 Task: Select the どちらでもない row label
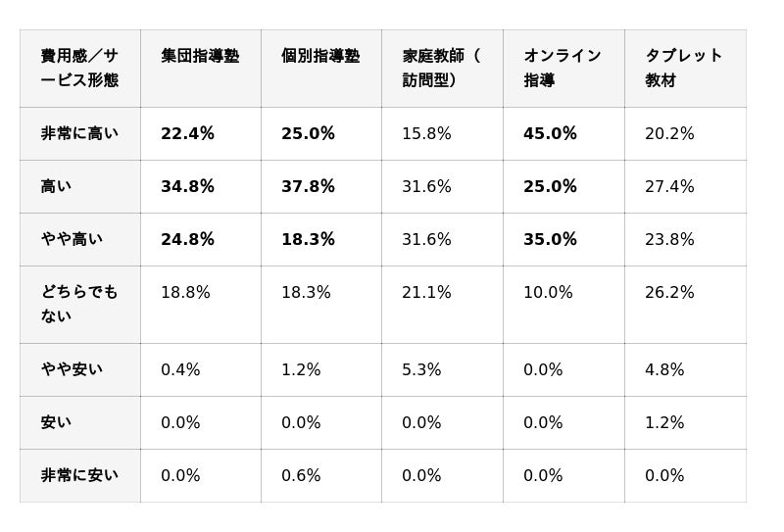79,304
